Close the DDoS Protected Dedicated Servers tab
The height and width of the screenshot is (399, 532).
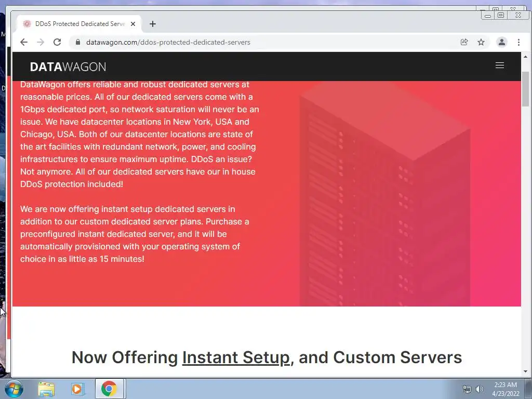pyautogui.click(x=133, y=24)
